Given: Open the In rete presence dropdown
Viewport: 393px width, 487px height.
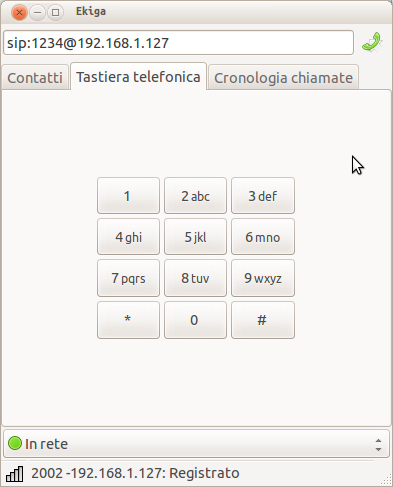Looking at the screenshot, I should click(196, 444).
